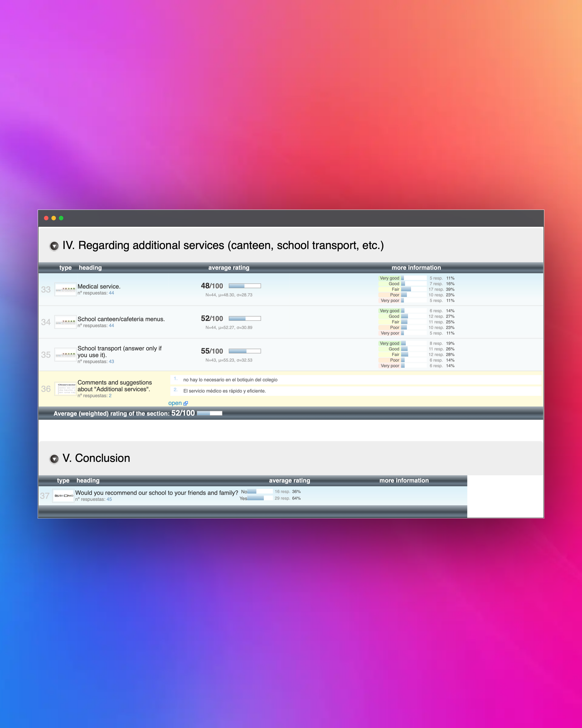Click Medical service 'Fair' 17 resp. 39% row
This screenshot has width=582, height=728.
417,289
